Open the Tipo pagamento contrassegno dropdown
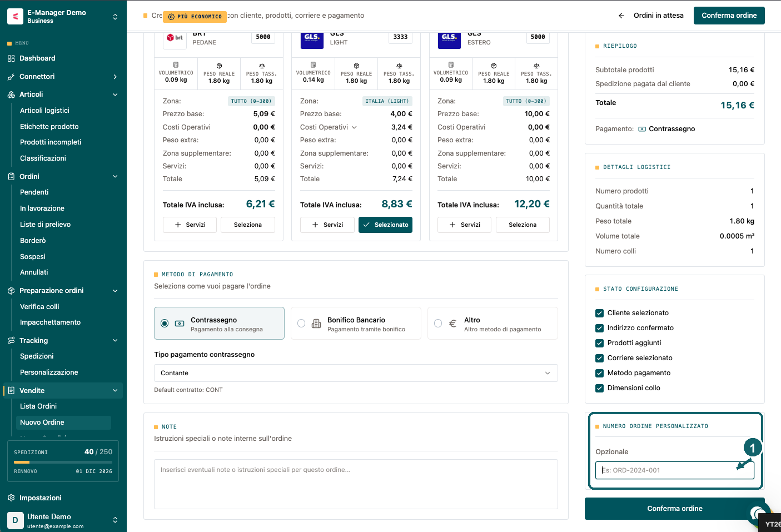Screen dimensions: 781x532 356,373
